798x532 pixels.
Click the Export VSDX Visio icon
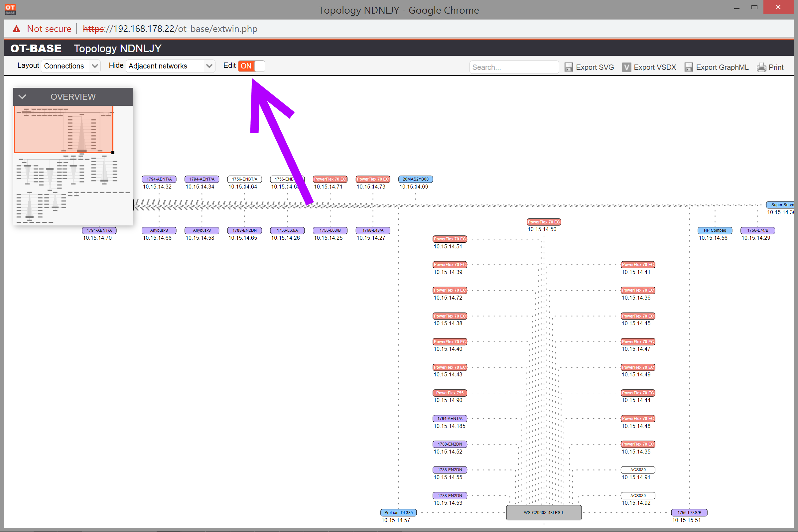pyautogui.click(x=627, y=67)
